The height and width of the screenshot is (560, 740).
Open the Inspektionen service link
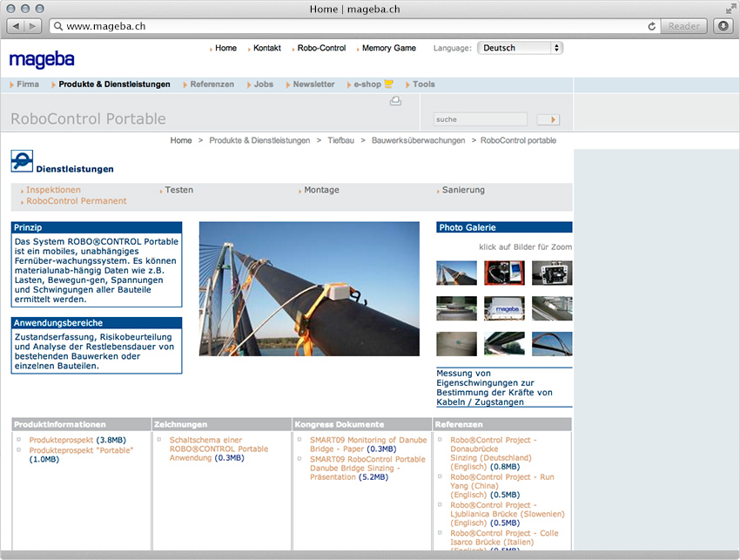[53, 190]
